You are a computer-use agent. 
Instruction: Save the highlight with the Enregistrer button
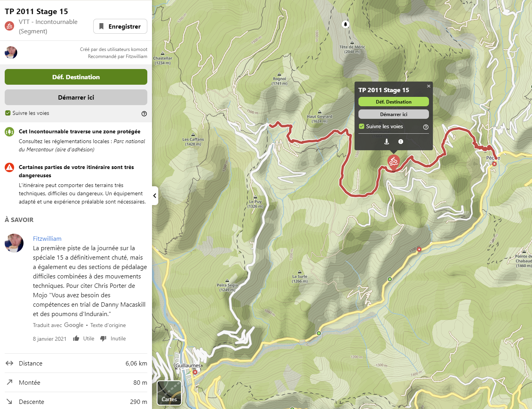tap(120, 26)
